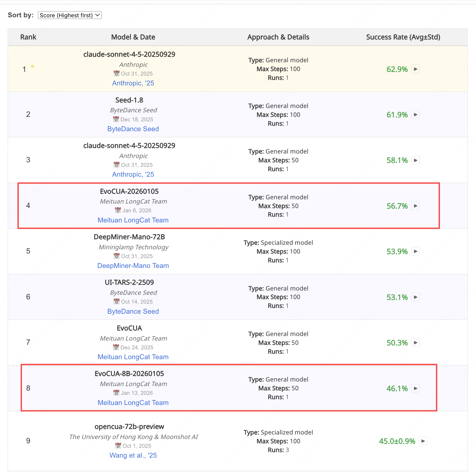Expand details for the 61.9% score row
476x472 pixels.
coord(416,114)
